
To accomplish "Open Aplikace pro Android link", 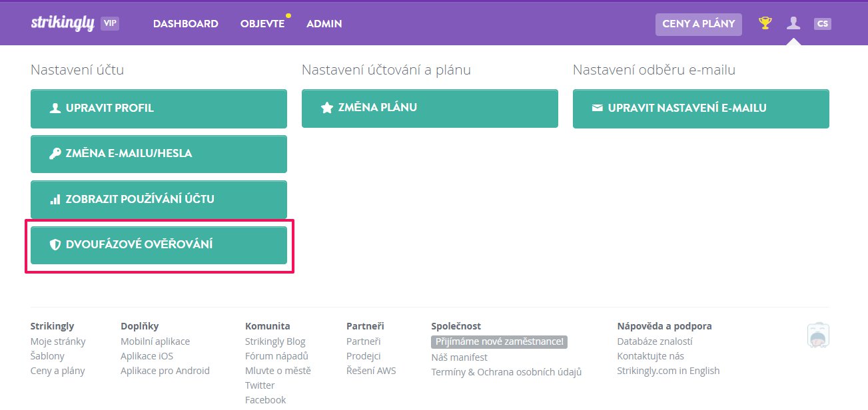I will 165,371.
